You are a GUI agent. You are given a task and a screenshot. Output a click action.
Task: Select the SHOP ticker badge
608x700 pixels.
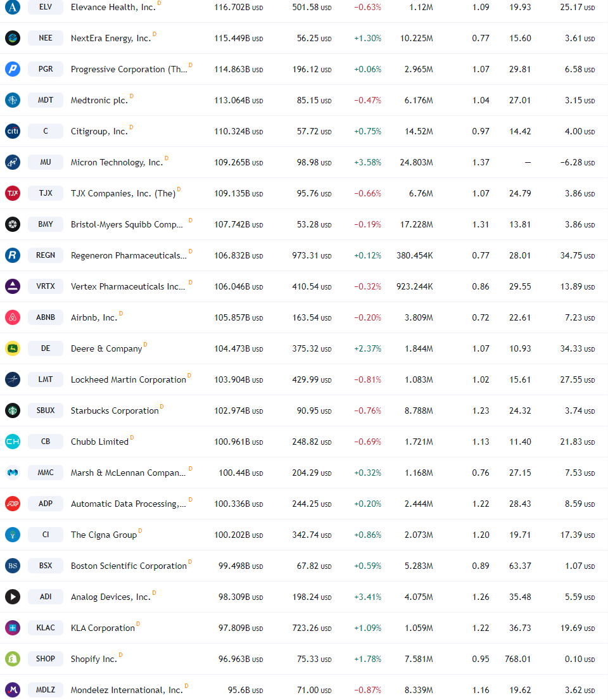coord(46,658)
